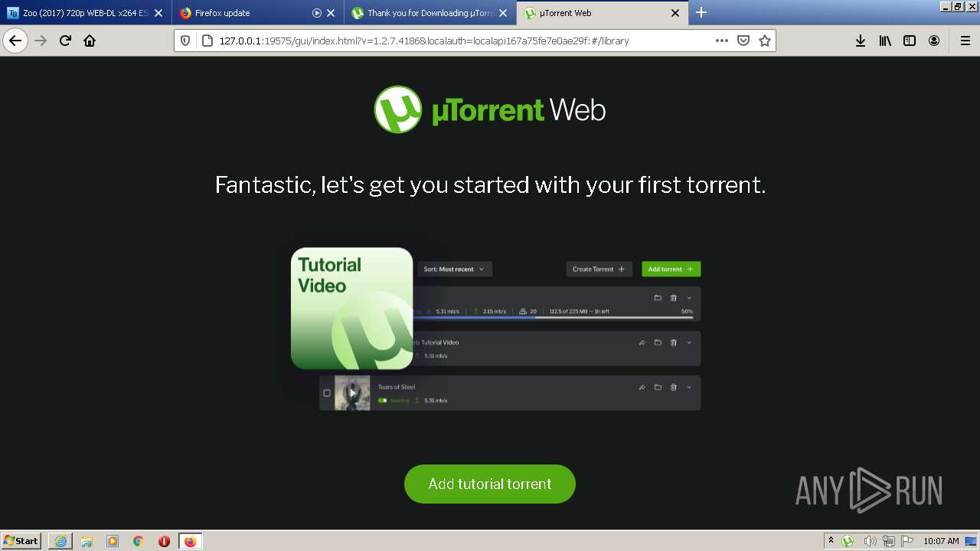Click the µTorrent system tray icon
The image size is (980, 551).
pyautogui.click(x=848, y=541)
